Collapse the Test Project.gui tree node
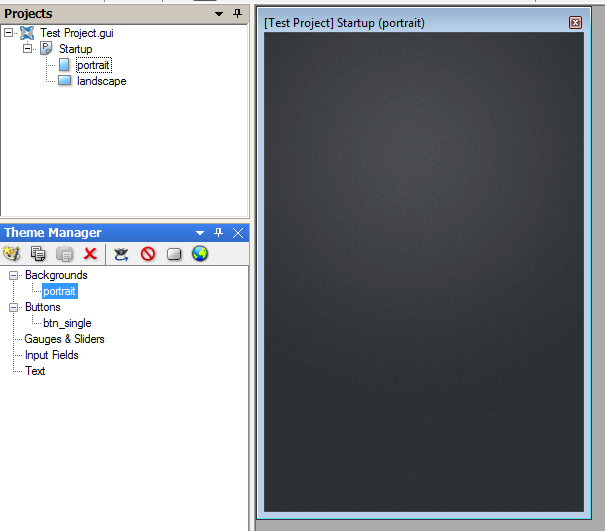Screen dimensions: 605x531 (10, 33)
